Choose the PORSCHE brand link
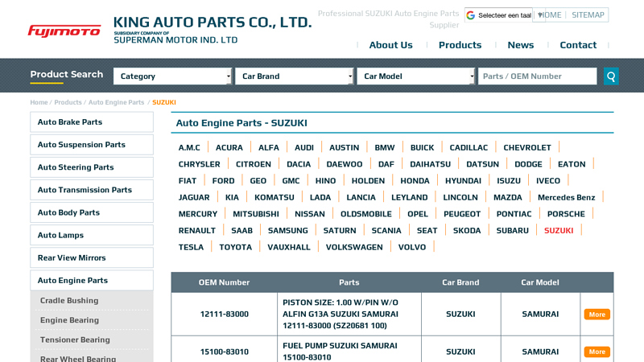 (x=566, y=214)
